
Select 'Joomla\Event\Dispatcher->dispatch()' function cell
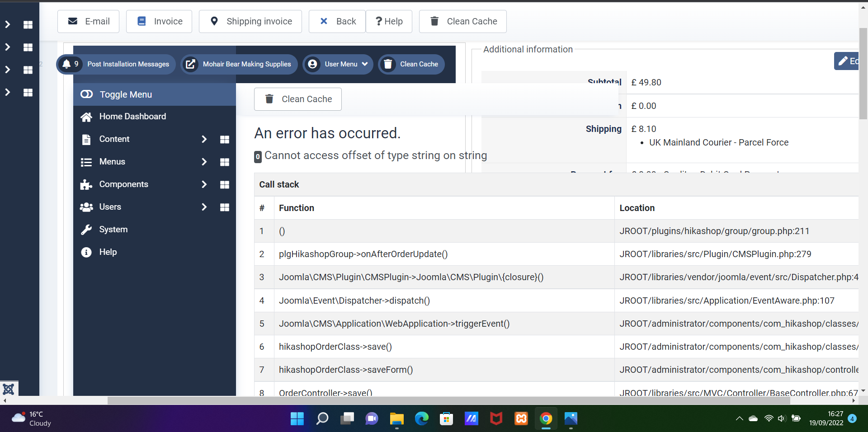coord(354,301)
